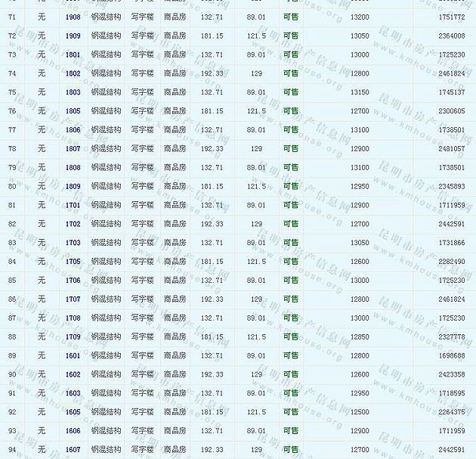Open room 1706 link

(x=73, y=281)
